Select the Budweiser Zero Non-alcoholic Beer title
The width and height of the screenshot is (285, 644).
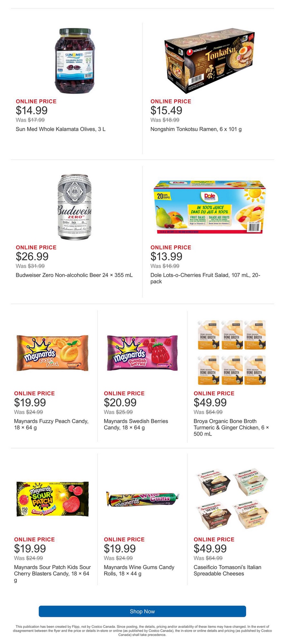(74, 275)
